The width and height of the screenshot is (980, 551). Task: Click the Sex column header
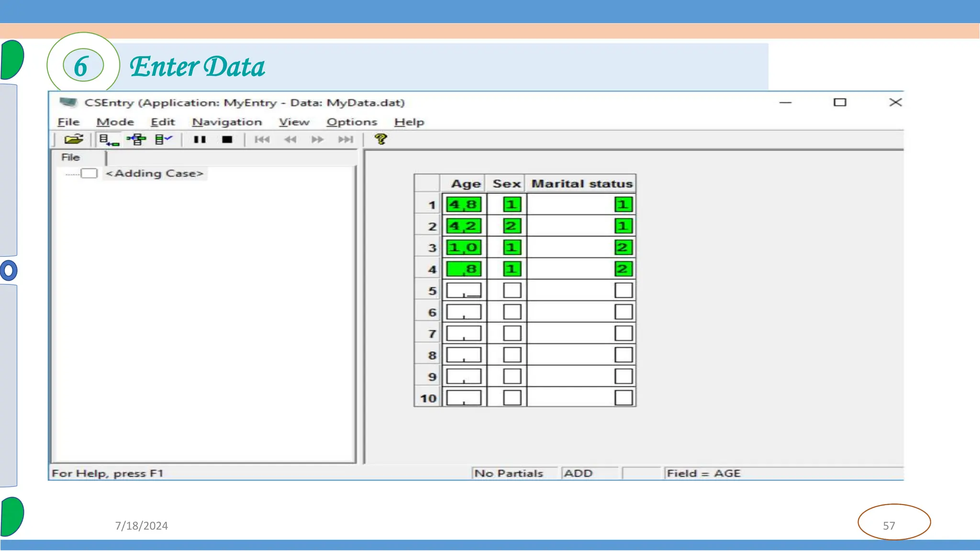click(506, 184)
